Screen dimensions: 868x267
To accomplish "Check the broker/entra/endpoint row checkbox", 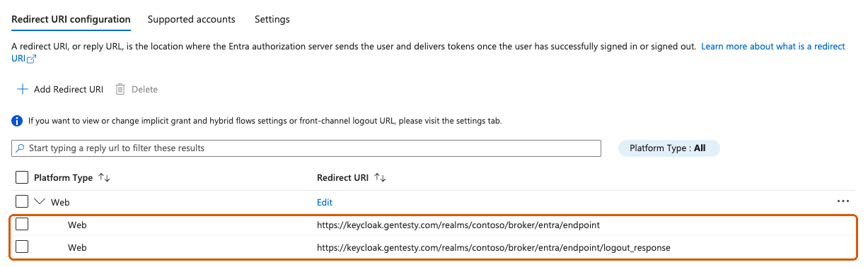I will 22,225.
